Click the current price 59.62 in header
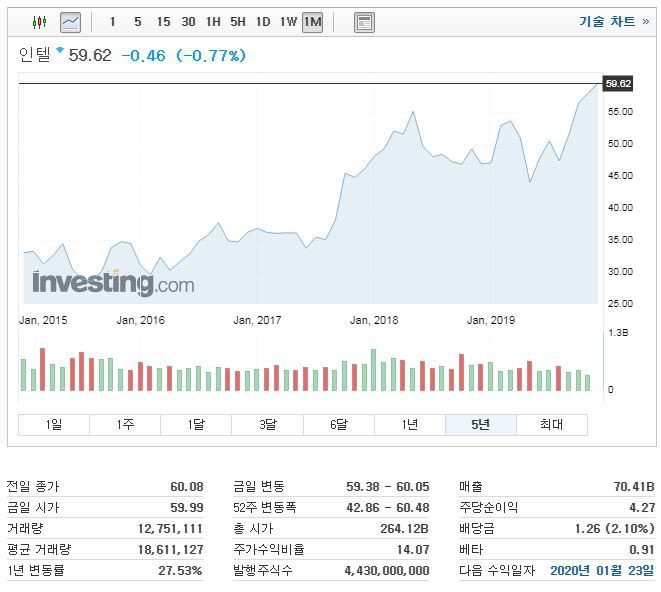661x592 pixels. pyautogui.click(x=90, y=55)
